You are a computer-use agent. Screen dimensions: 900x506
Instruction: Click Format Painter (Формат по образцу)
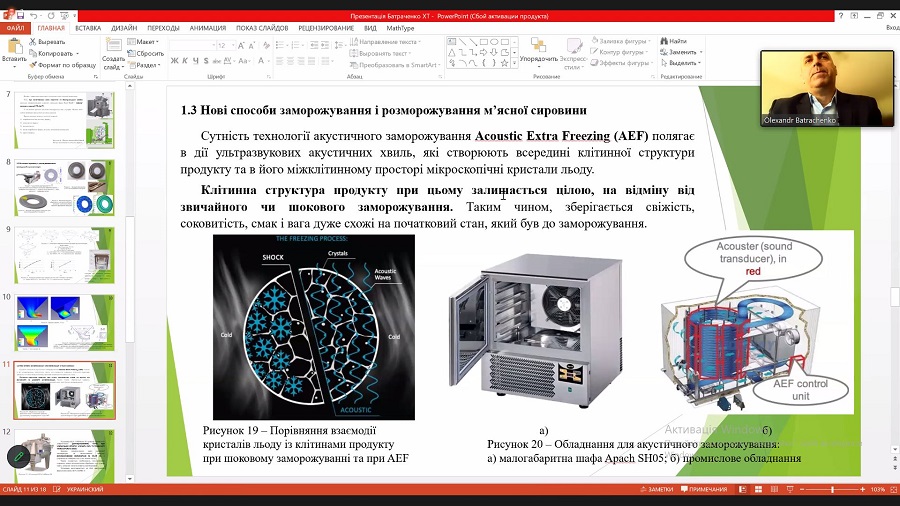[x=63, y=65]
